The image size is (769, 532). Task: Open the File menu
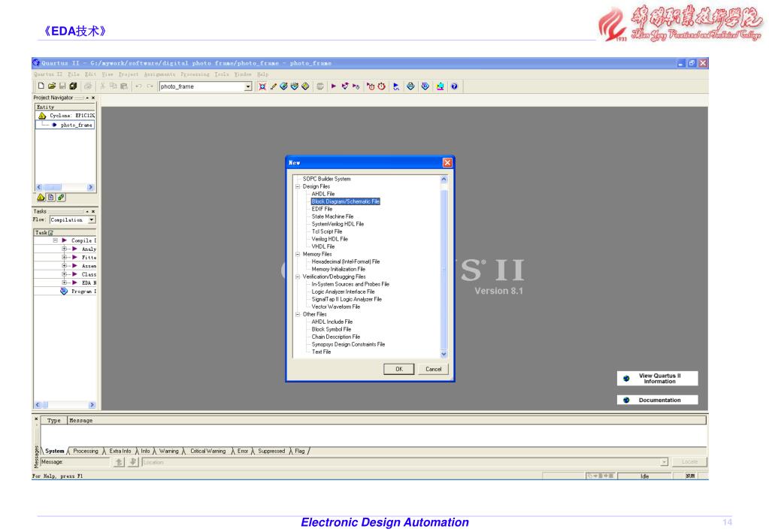pos(74,74)
